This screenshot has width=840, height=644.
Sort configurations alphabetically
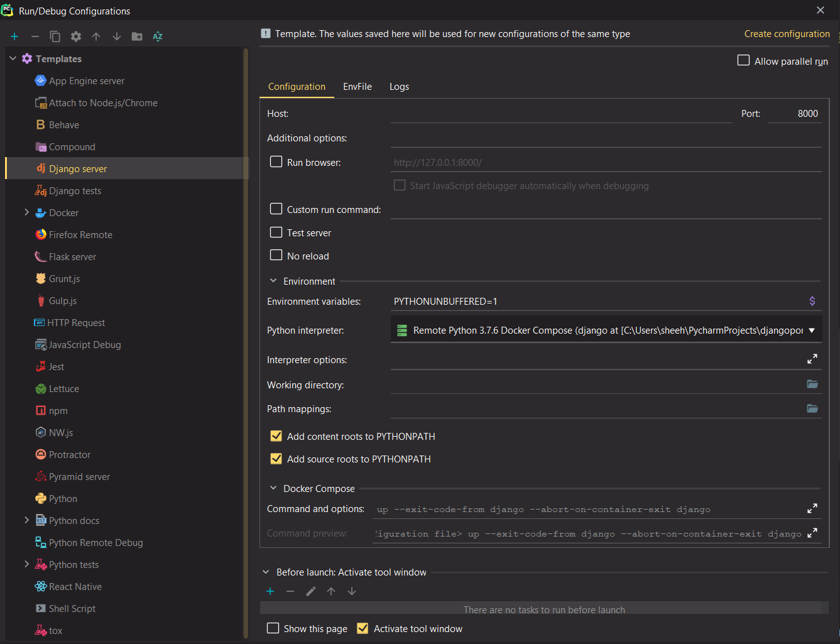[x=157, y=36]
